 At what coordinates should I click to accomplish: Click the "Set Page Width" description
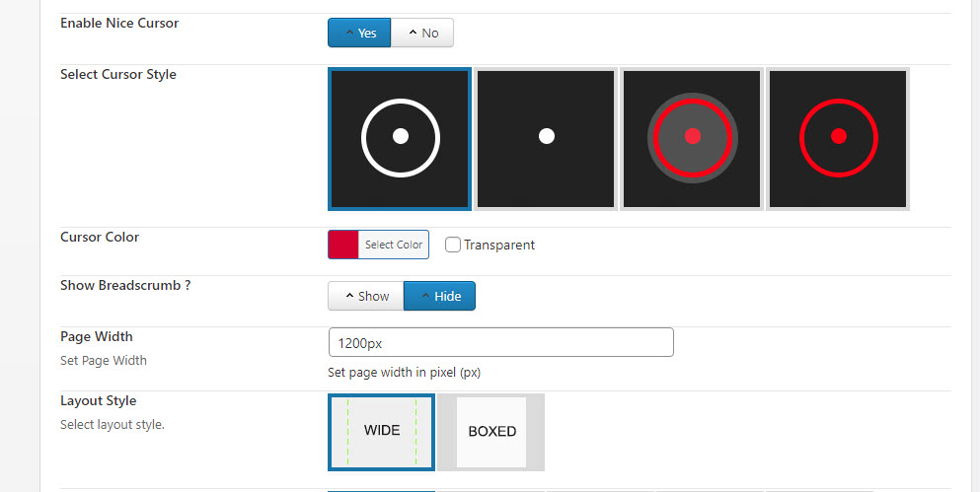(x=103, y=360)
